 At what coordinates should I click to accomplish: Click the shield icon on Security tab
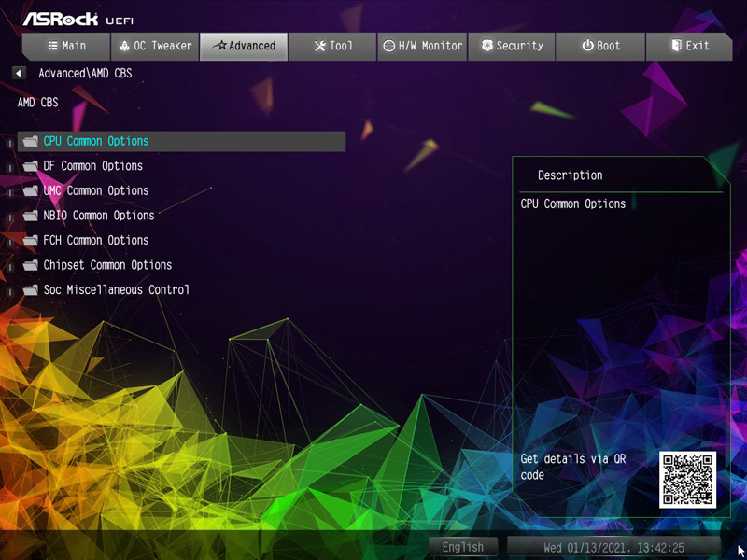pyautogui.click(x=486, y=46)
